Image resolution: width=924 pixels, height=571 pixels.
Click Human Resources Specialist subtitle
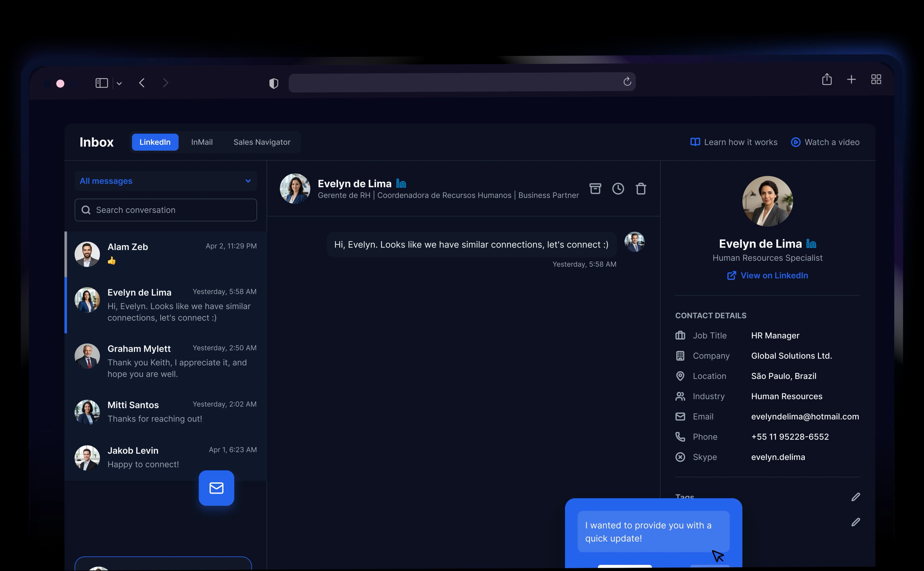[767, 258]
